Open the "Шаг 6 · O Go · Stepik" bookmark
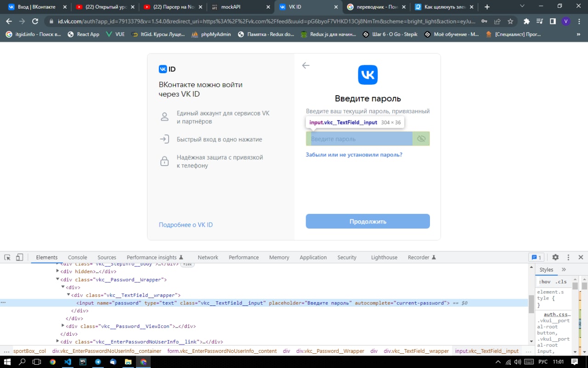The image size is (588, 368). (x=390, y=34)
